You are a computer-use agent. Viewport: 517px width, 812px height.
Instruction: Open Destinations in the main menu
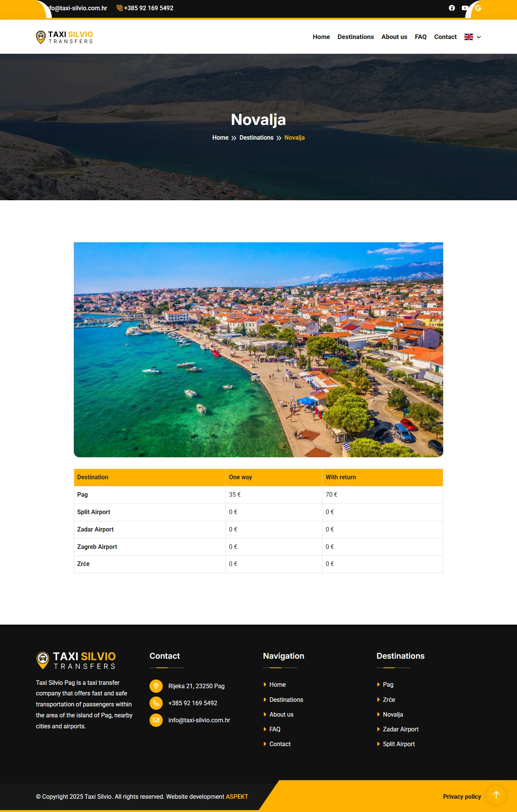pyautogui.click(x=355, y=37)
